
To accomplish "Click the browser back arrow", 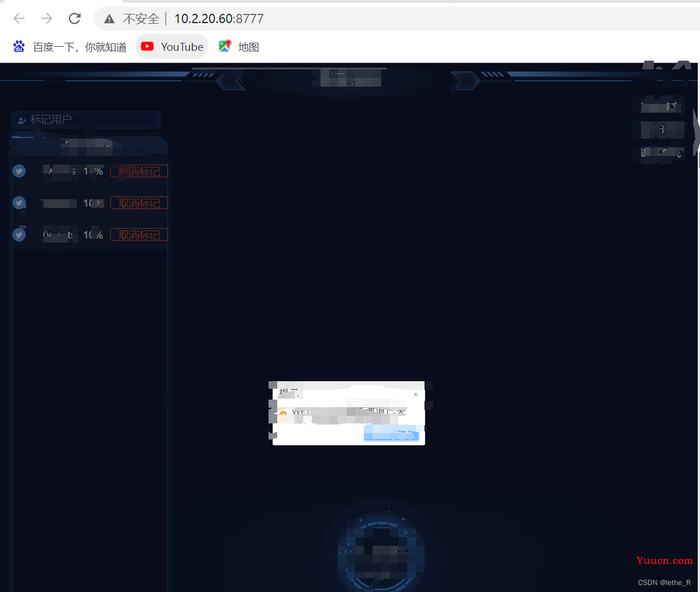I will [x=19, y=18].
